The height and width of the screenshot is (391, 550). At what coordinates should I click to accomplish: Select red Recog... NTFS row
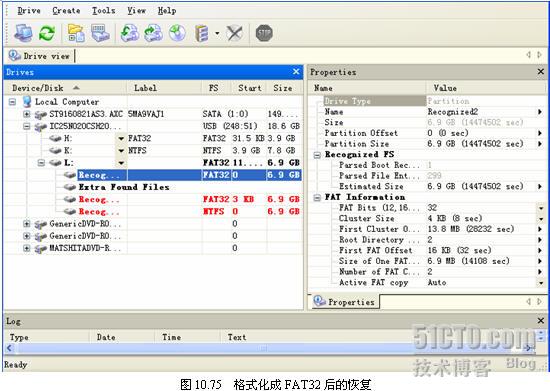point(182,211)
